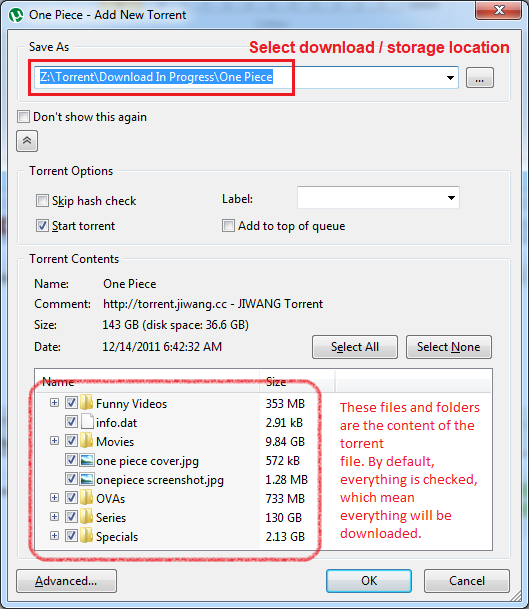Click the uTorrent logo in title bar
529x609 pixels.
(x=16, y=15)
